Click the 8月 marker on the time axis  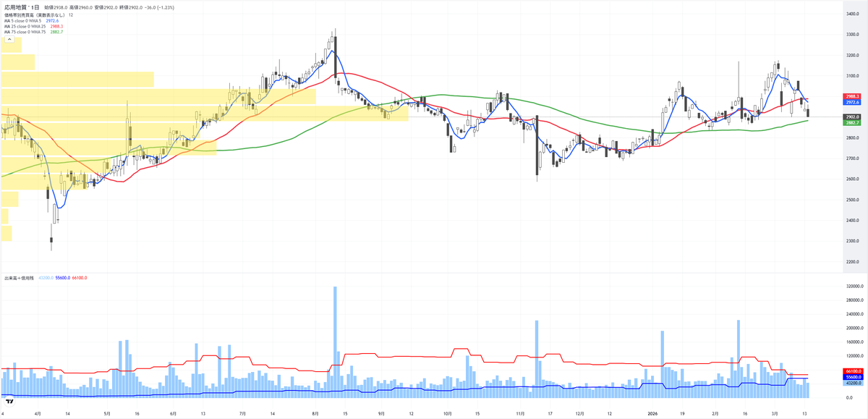[x=314, y=414]
